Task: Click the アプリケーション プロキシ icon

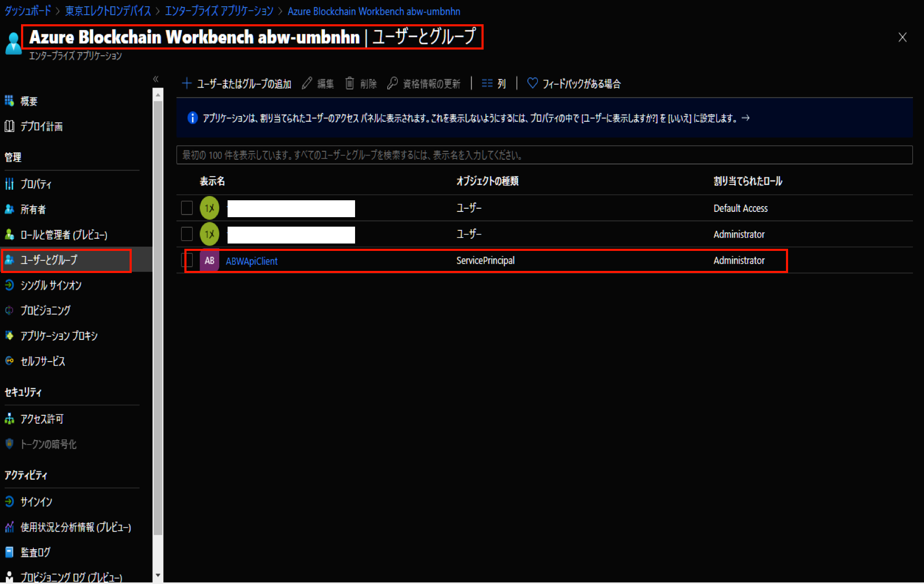Action: tap(9, 336)
